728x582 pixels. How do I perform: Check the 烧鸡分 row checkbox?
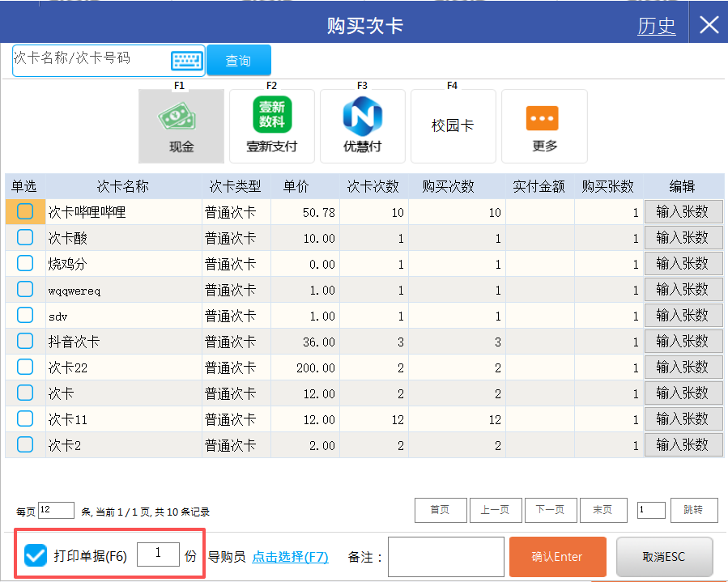point(25,264)
